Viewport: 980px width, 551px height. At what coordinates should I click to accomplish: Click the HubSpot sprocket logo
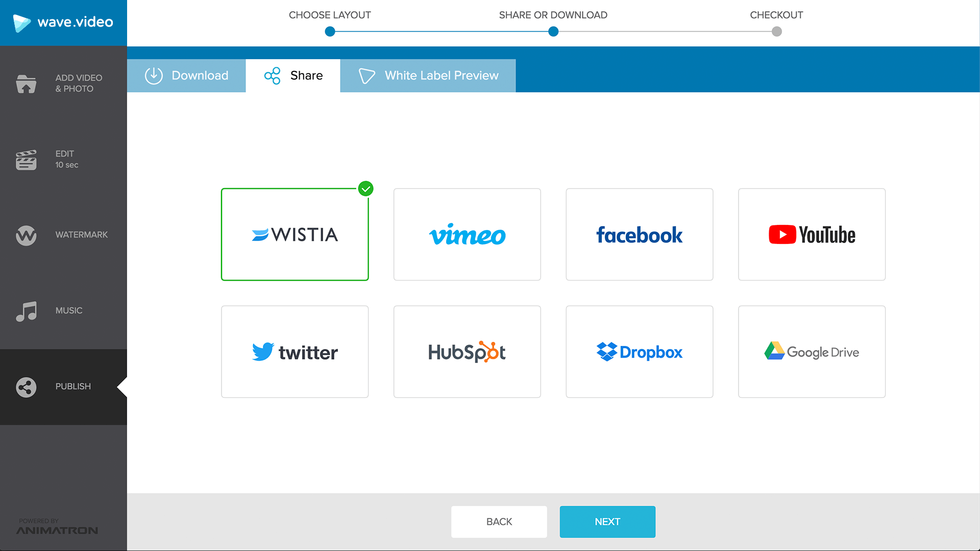tap(490, 351)
